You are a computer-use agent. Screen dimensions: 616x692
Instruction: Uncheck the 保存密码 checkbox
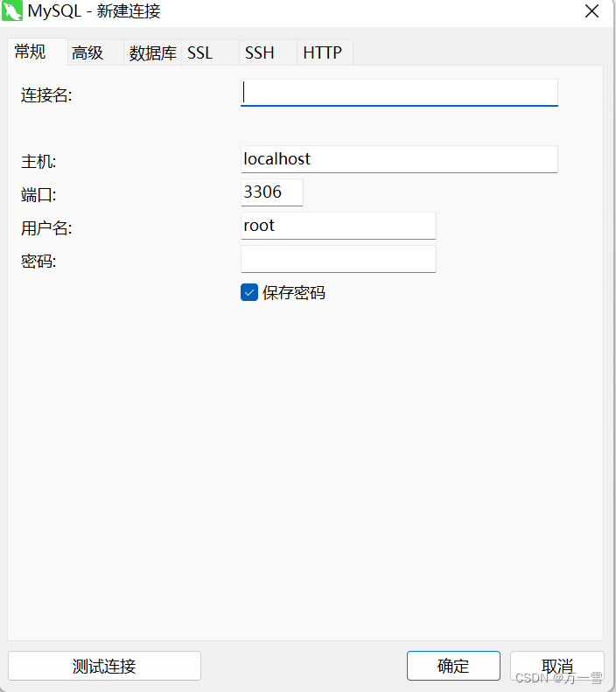(249, 292)
